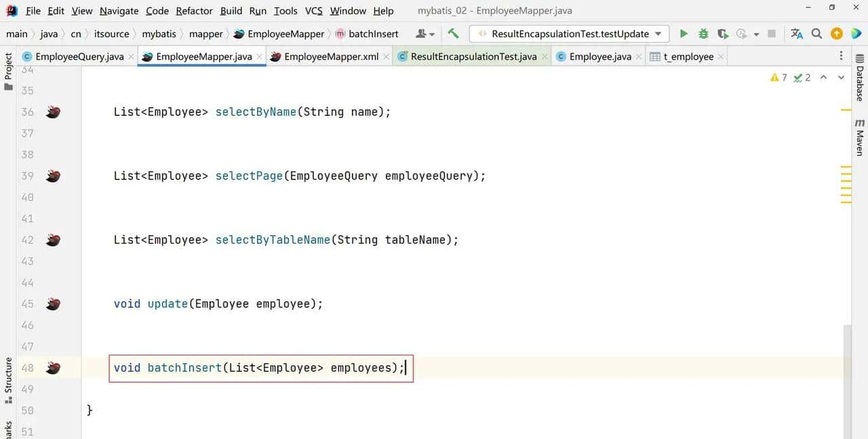Start debugging with the bug icon
The width and height of the screenshot is (868, 439).
[703, 34]
